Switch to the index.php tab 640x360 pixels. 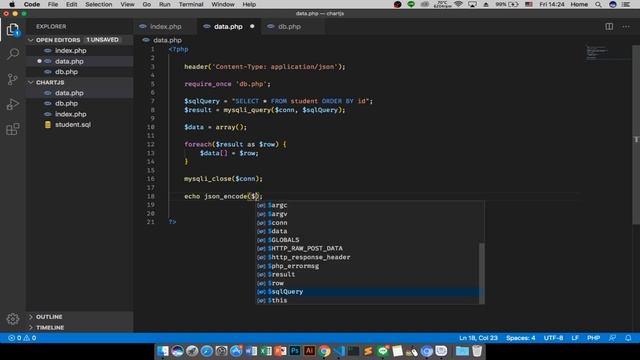(x=165, y=27)
